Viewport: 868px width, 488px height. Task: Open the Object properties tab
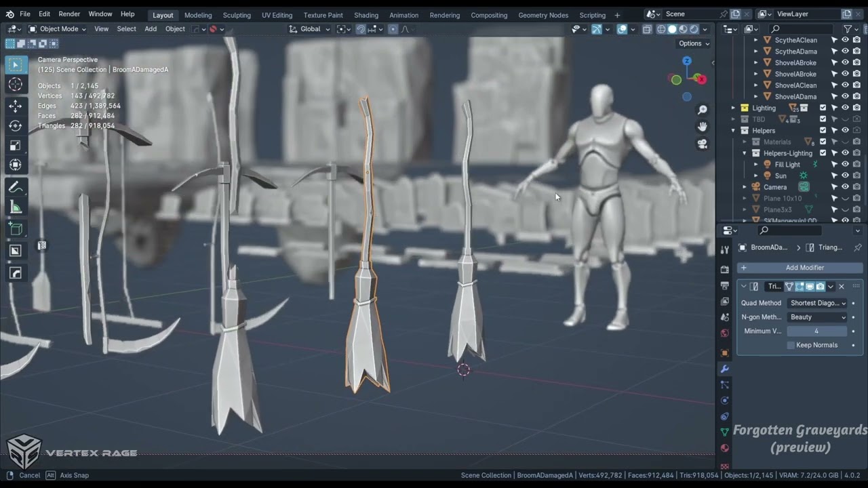pos(724,352)
